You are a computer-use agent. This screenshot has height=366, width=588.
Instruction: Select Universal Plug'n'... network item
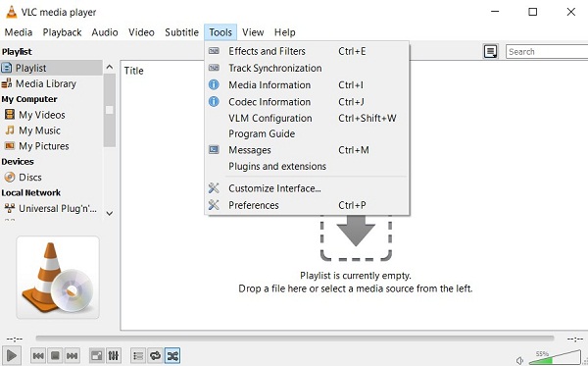[51, 208]
